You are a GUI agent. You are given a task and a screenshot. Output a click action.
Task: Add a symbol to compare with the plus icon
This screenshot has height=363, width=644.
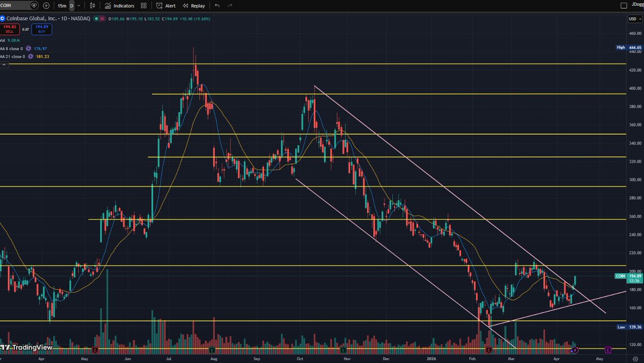coord(46,5)
